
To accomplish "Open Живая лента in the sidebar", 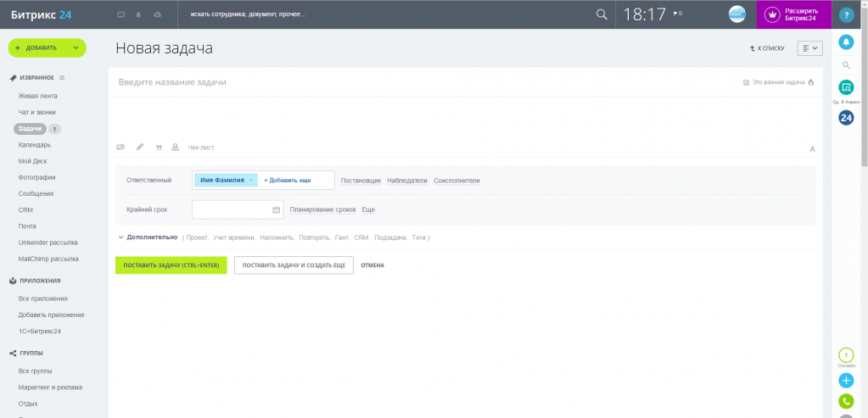I will click(37, 96).
